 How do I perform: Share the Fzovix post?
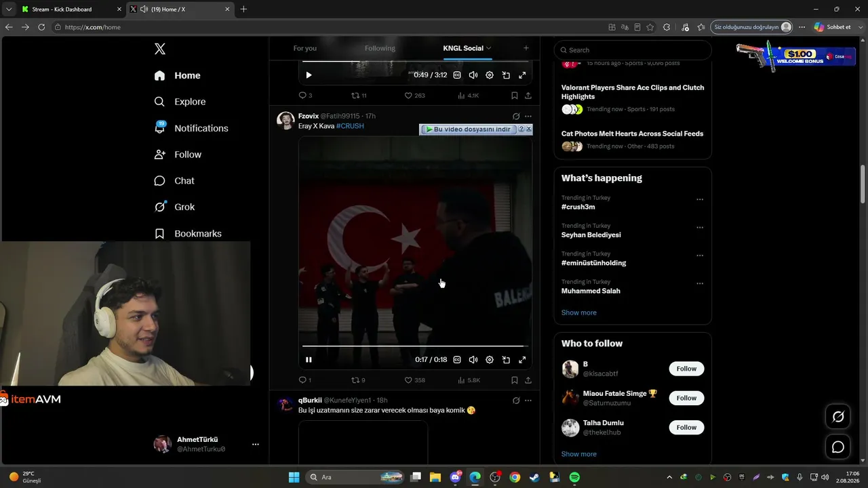click(x=528, y=380)
